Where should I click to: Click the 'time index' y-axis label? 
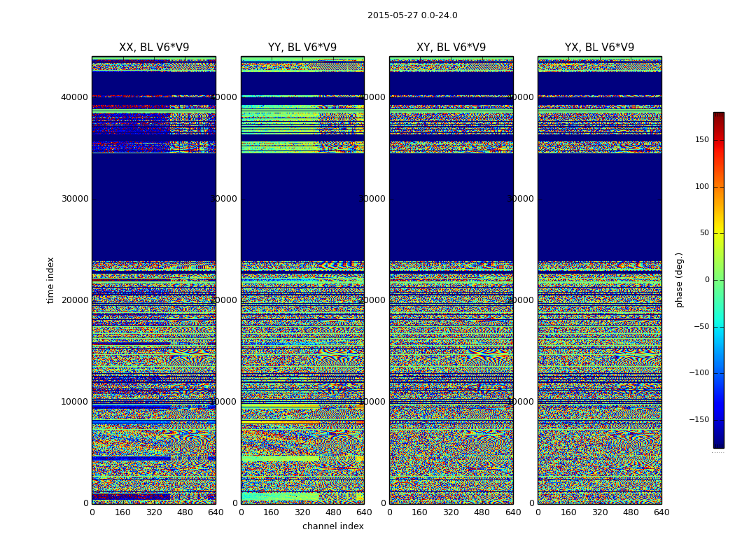[x=50, y=280]
